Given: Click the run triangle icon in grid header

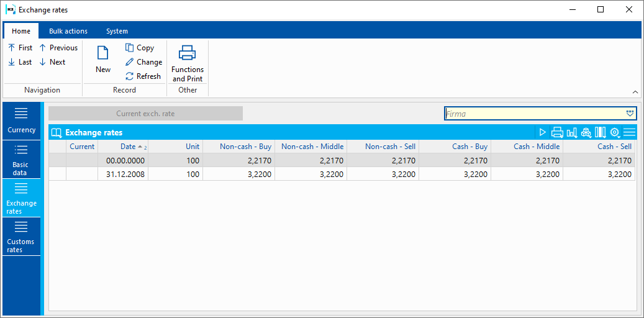Looking at the screenshot, I should pyautogui.click(x=543, y=132).
